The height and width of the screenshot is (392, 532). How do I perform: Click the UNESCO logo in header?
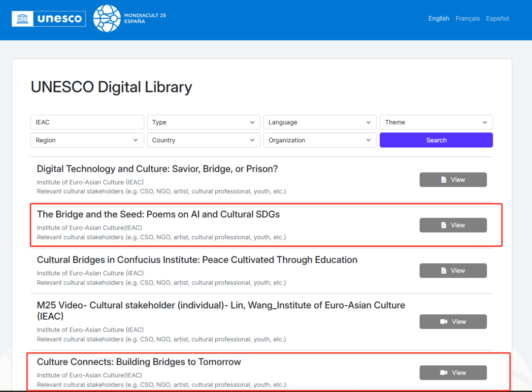click(49, 19)
